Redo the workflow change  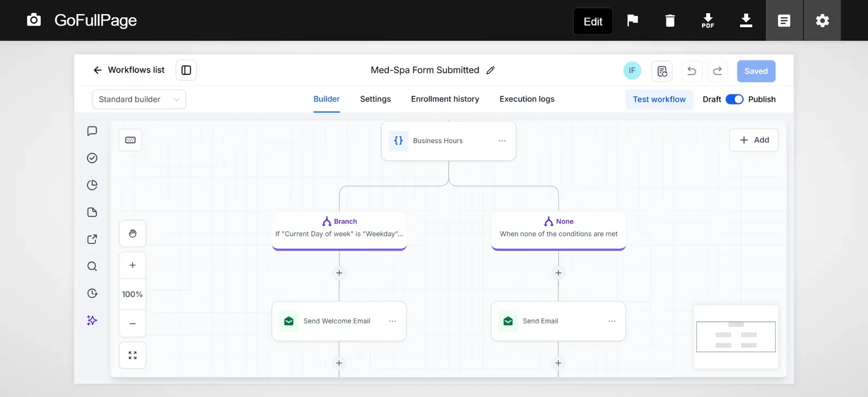click(717, 71)
